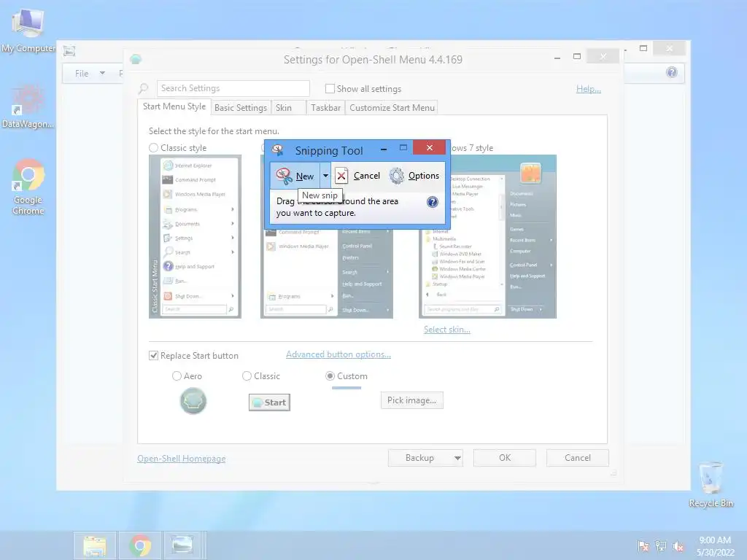Open Advanced button options... link
Image resolution: width=747 pixels, height=560 pixels.
(338, 354)
